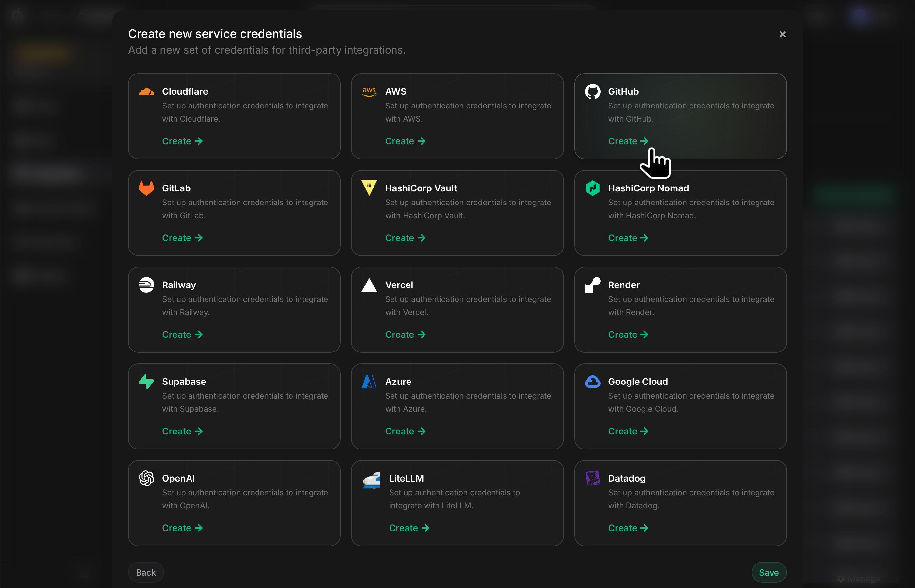Select the Google Cloud card title

(638, 382)
